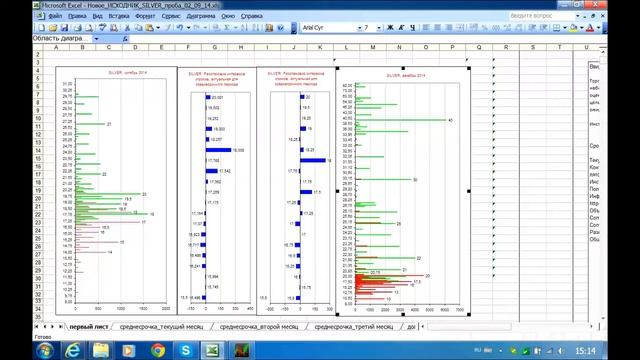640x360 pixels.
Task: Click the AutoSum sigma icon
Action: tap(227, 28)
